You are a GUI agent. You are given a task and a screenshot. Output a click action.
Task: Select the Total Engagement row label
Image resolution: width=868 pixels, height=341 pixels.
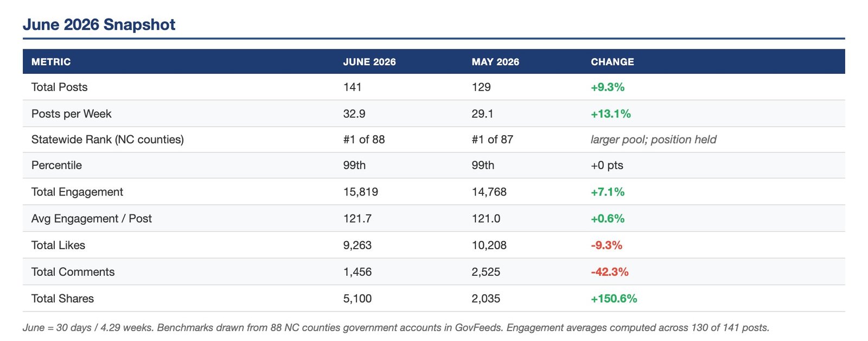[77, 192]
